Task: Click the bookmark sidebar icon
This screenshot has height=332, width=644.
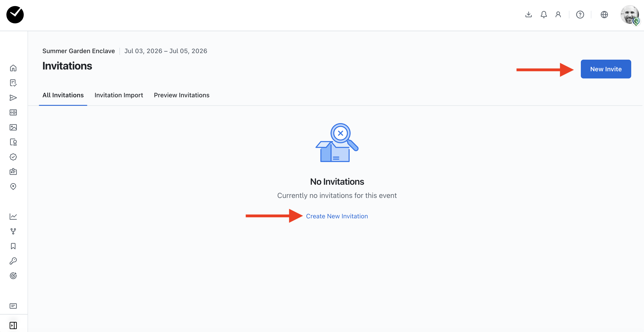Action: coord(13,246)
